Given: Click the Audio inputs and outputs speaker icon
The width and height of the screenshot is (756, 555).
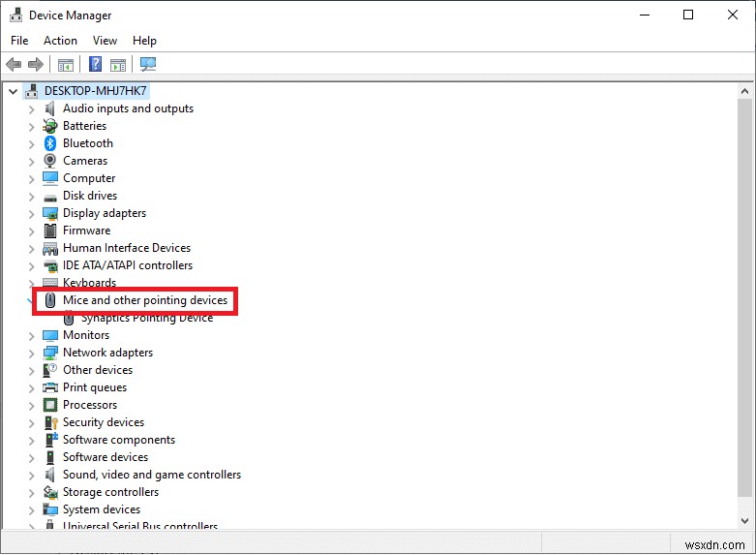Looking at the screenshot, I should click(49, 108).
